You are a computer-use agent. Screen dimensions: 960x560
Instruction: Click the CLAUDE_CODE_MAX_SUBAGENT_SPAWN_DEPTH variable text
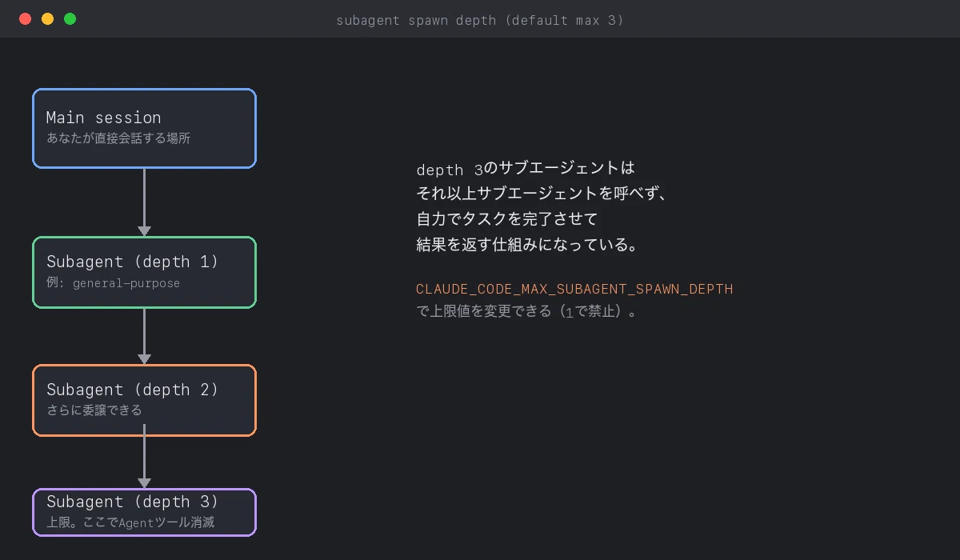[574, 289]
